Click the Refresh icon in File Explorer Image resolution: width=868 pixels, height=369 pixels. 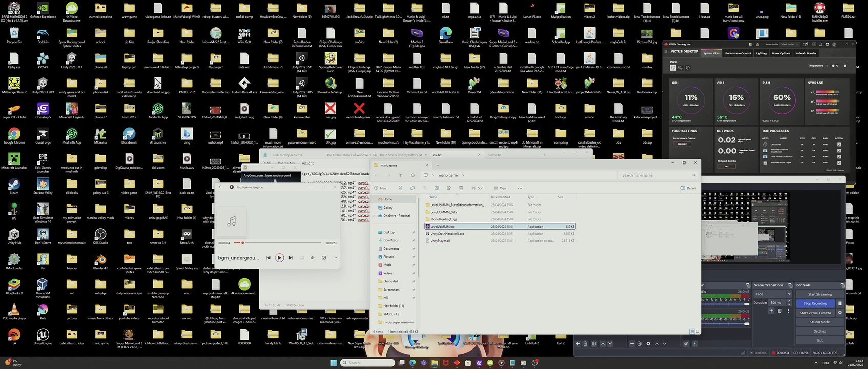tap(412, 175)
